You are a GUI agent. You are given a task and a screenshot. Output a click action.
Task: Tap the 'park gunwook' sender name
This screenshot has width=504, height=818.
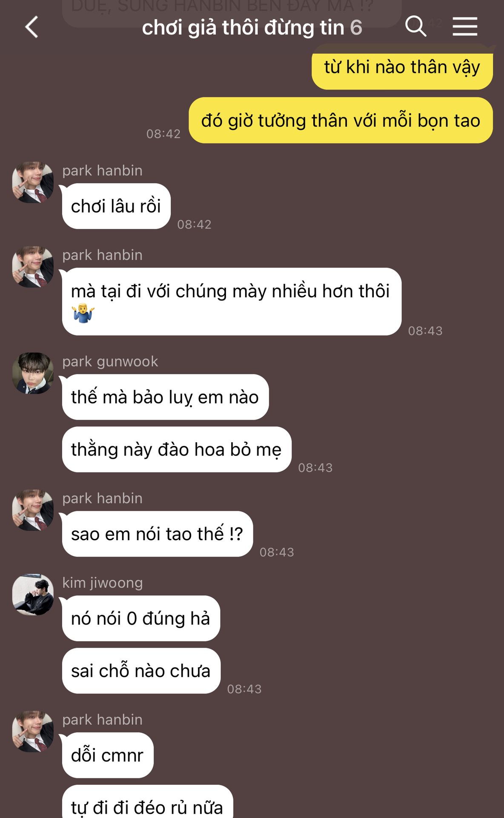(x=110, y=361)
